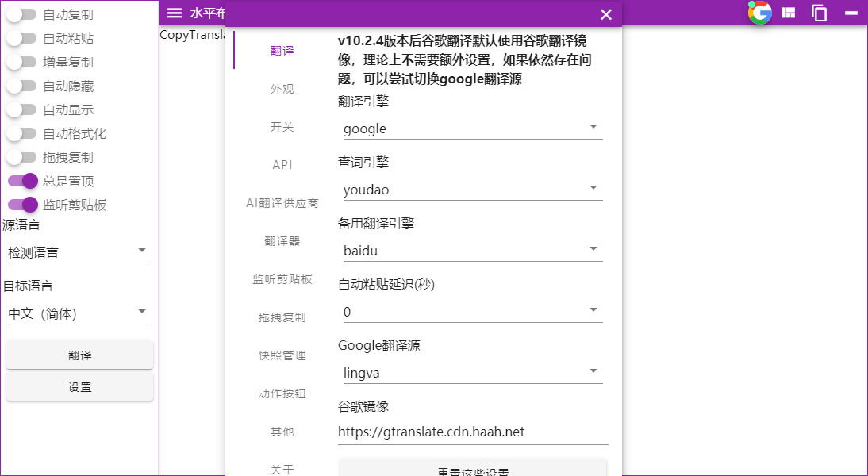Enable 自动粘贴
The image size is (868, 476).
tap(23, 37)
